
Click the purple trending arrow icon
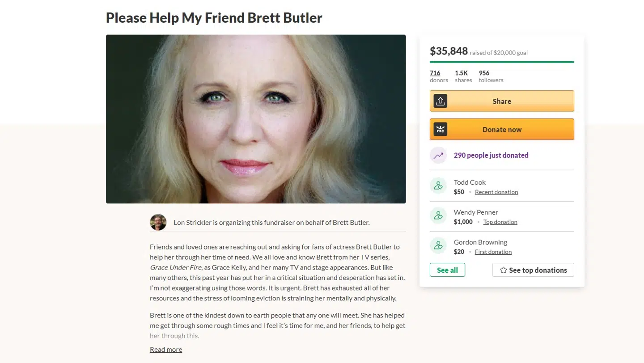438,155
